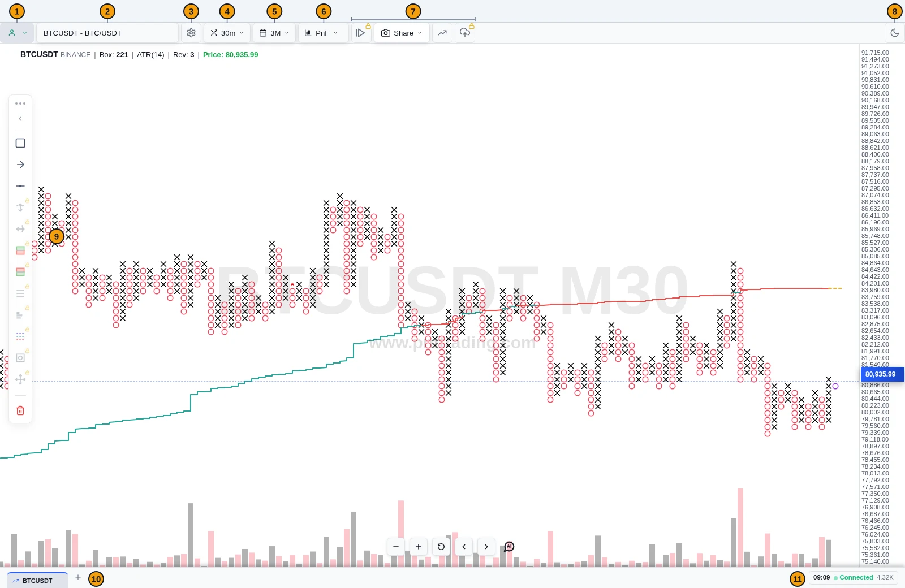This screenshot has width=905, height=588.
Task: Expand the PnF chart type dropdown
Action: click(323, 33)
